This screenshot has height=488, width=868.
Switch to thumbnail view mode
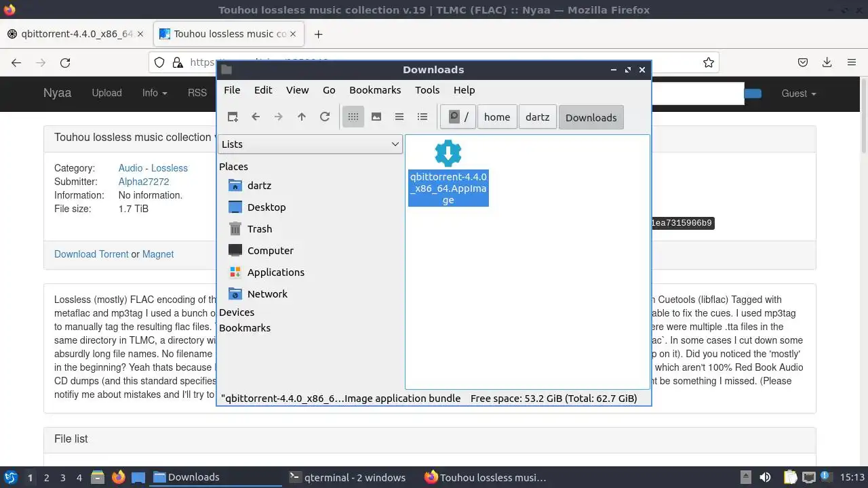pos(376,117)
